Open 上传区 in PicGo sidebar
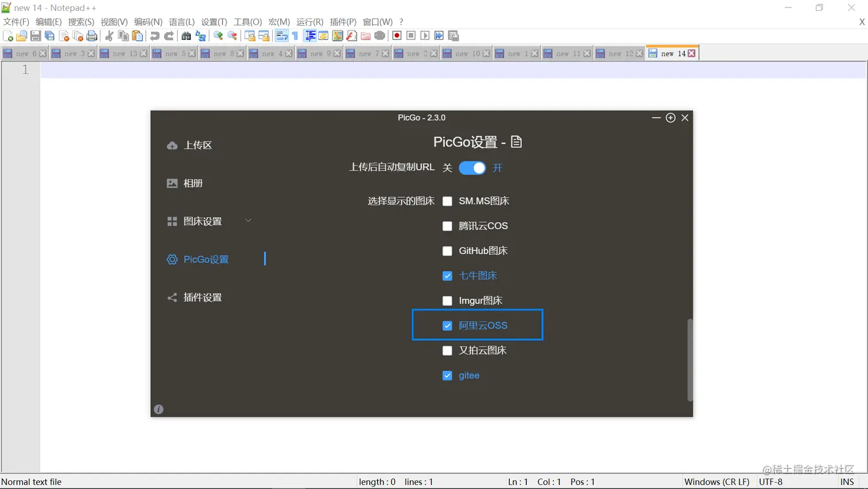 (189, 145)
